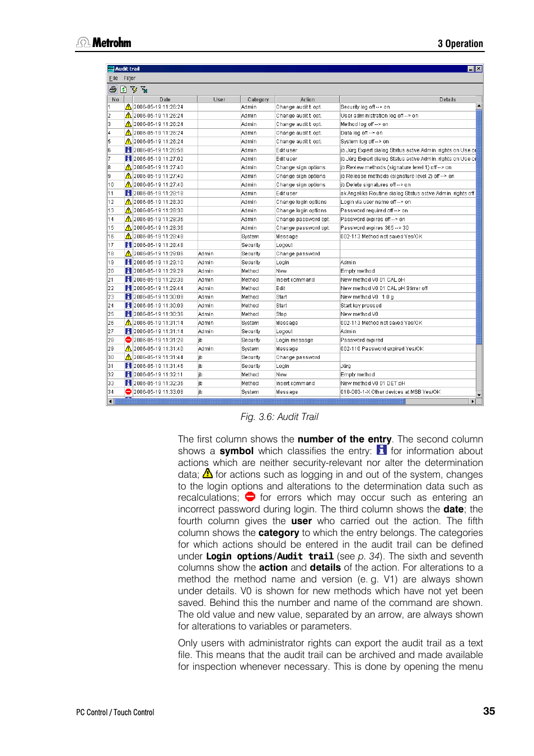The image size is (534, 756).
Task: Click warning symbol of entry 18 Change password
Action: (x=128, y=254)
